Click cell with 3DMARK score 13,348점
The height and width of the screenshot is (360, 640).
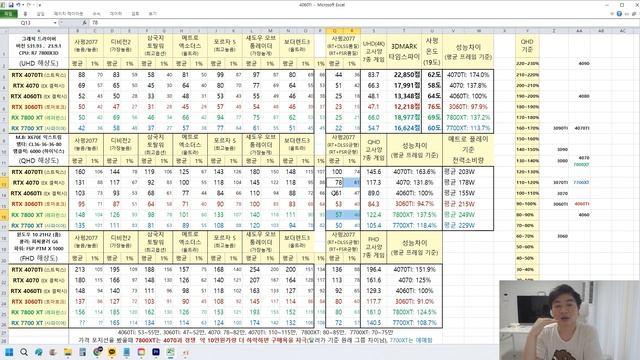point(404,96)
